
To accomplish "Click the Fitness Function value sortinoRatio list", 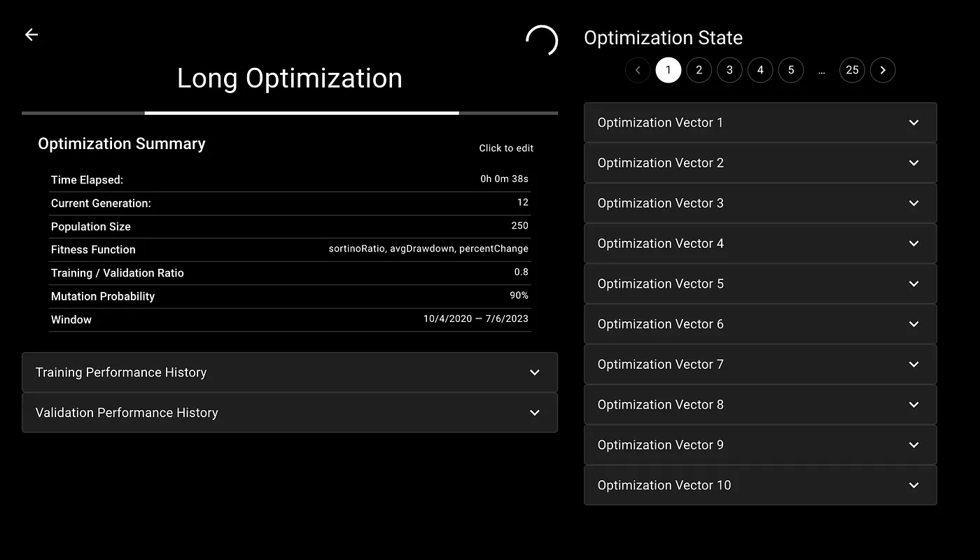I will (x=428, y=249).
